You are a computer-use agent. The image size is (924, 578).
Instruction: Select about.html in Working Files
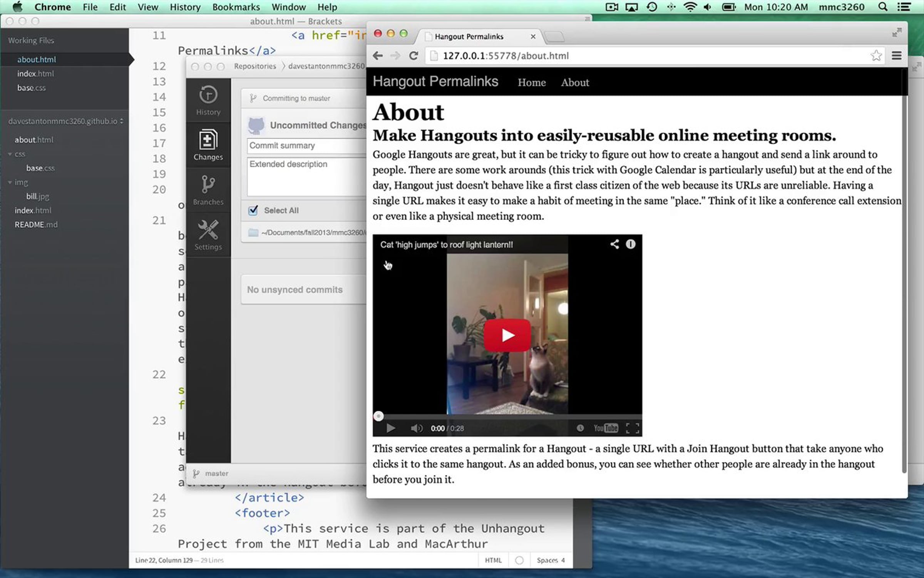pos(37,59)
